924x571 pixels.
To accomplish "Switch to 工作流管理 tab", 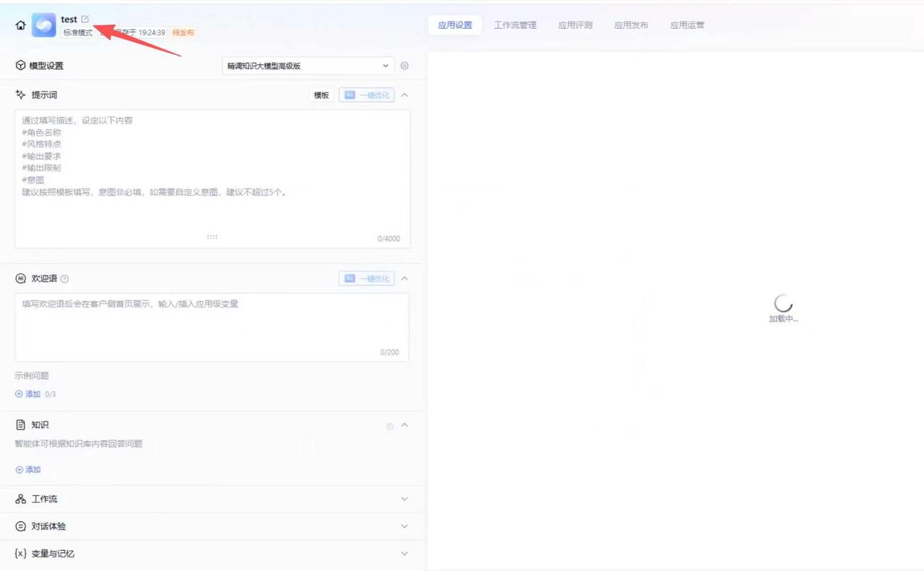I will [x=515, y=25].
